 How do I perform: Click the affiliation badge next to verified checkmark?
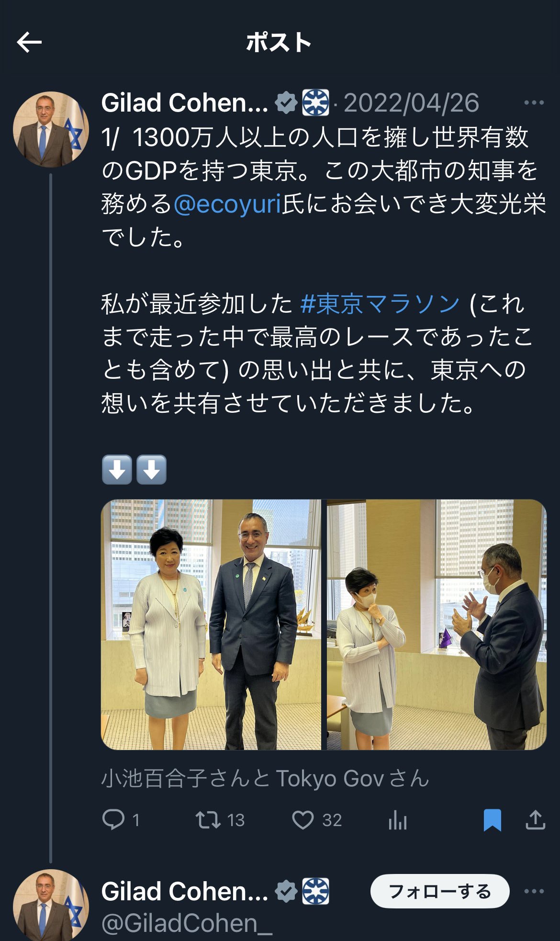[315, 102]
